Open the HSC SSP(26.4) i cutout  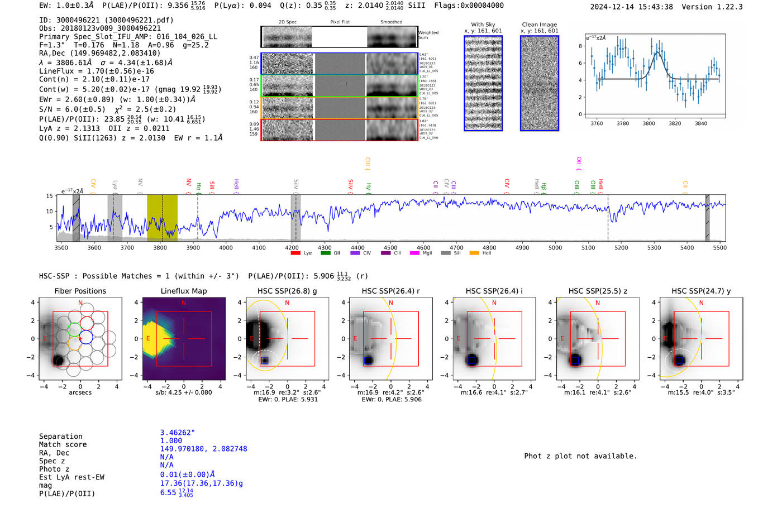pos(494,339)
